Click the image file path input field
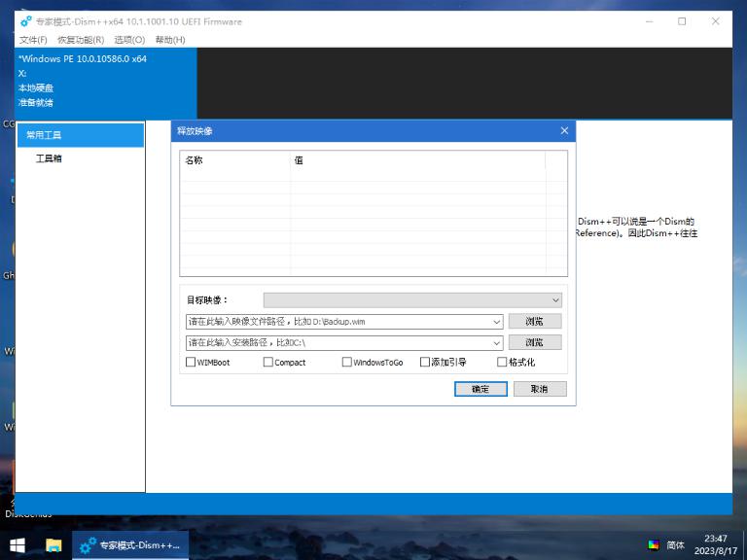 (338, 322)
